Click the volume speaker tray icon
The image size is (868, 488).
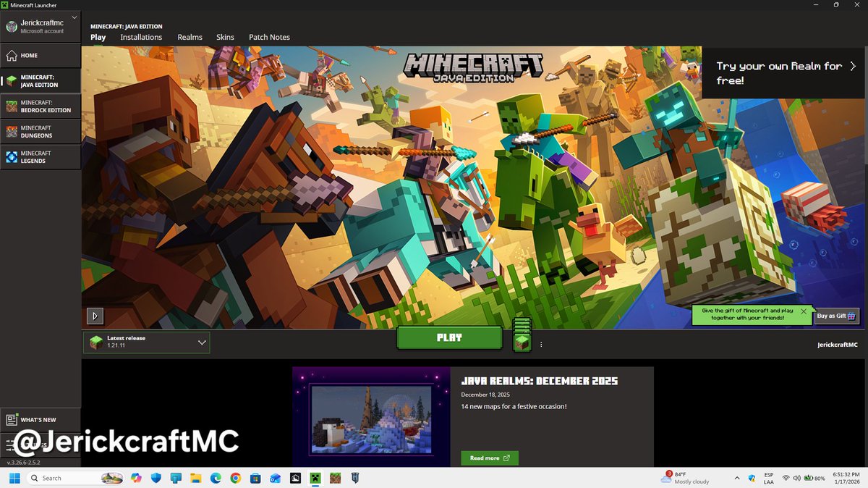(x=796, y=478)
